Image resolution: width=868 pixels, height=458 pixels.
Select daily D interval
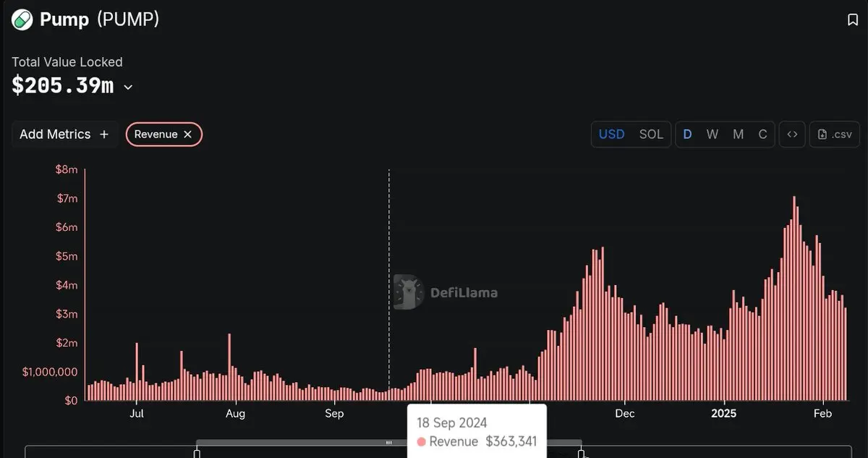click(x=687, y=135)
